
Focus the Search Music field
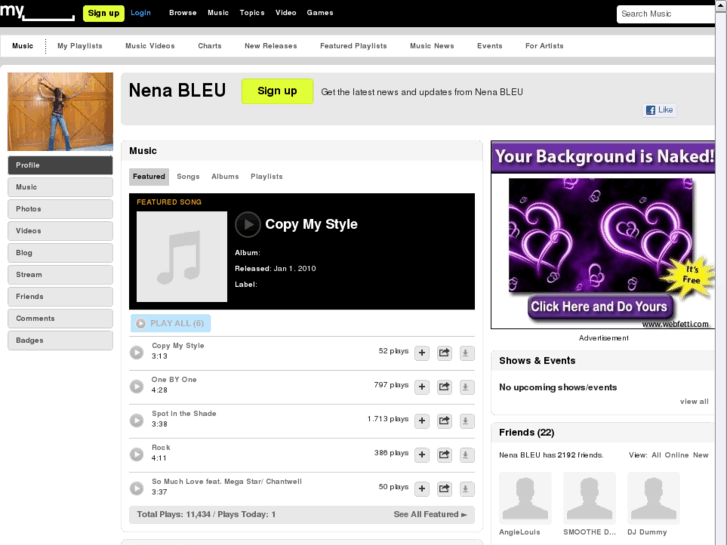[666, 14]
